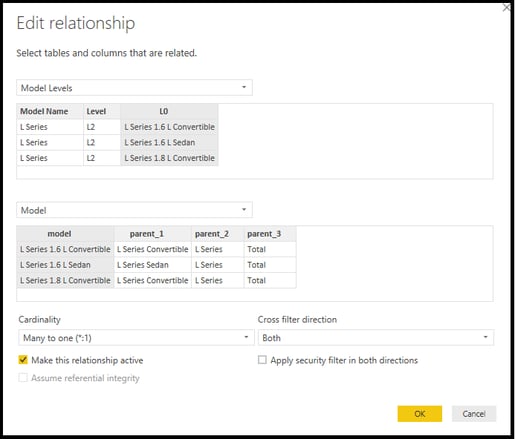Image resolution: width=515 pixels, height=439 pixels.
Task: Click the Cancel button
Action: [474, 414]
